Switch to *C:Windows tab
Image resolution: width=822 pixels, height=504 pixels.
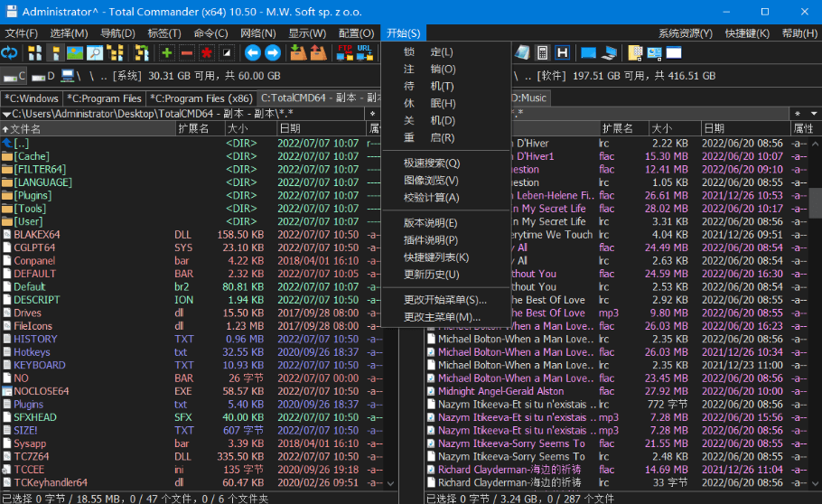point(32,98)
